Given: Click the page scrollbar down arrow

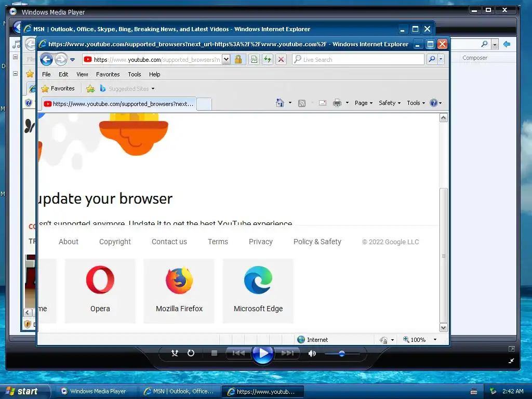Looking at the screenshot, I should [x=444, y=327].
